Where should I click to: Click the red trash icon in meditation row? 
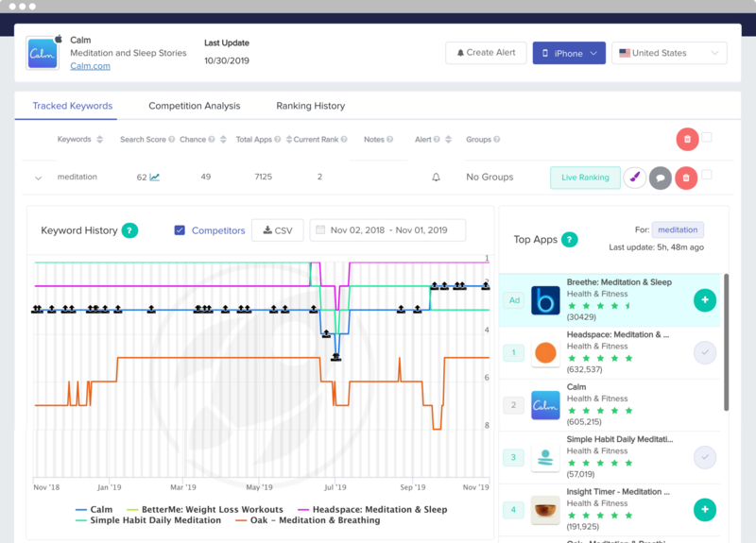click(687, 177)
